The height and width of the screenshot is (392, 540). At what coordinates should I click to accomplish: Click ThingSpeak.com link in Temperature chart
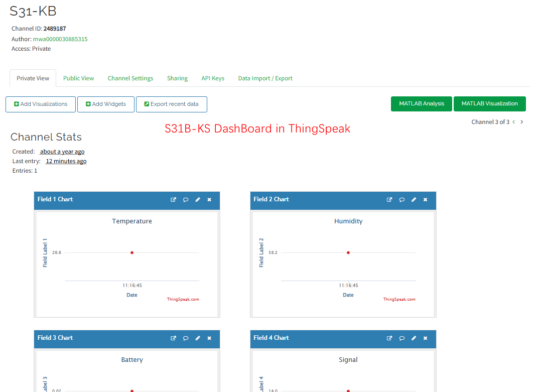point(183,299)
